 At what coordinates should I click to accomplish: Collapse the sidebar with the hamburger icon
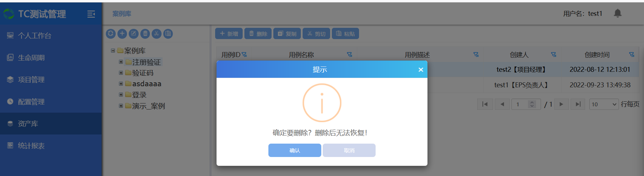91,14
